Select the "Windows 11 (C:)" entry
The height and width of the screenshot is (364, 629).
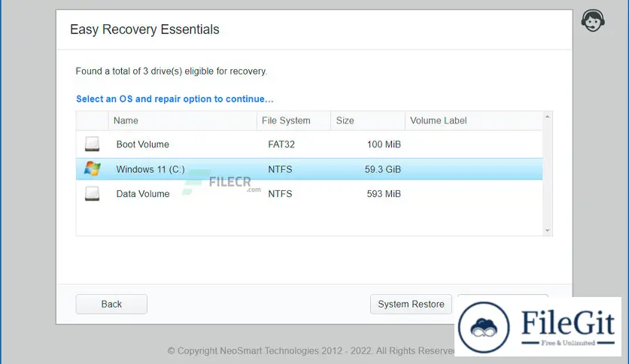click(150, 169)
